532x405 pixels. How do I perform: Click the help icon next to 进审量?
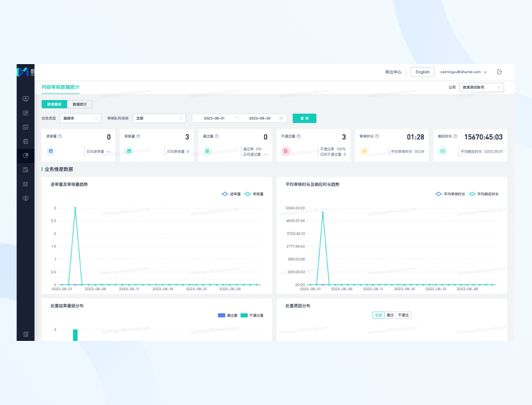tap(60, 136)
